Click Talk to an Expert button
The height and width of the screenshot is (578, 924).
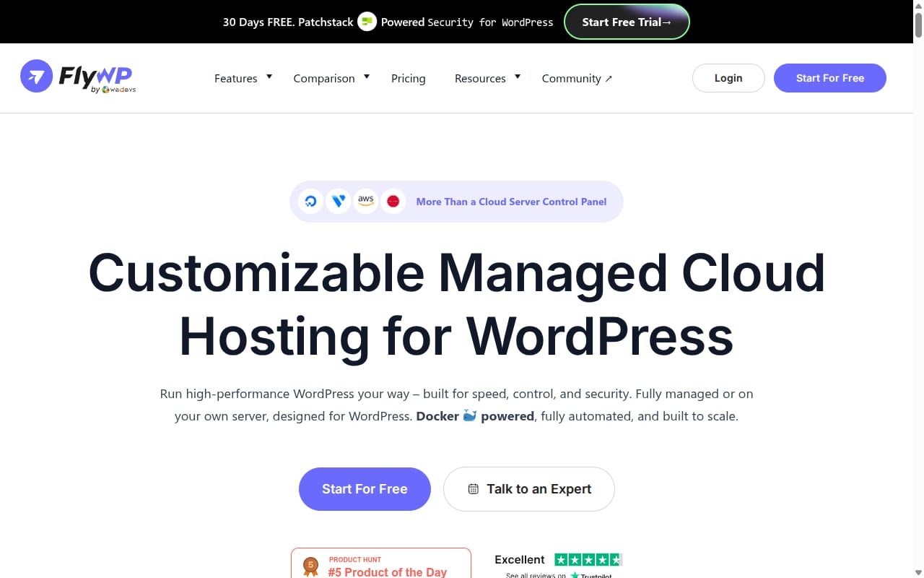(x=529, y=489)
